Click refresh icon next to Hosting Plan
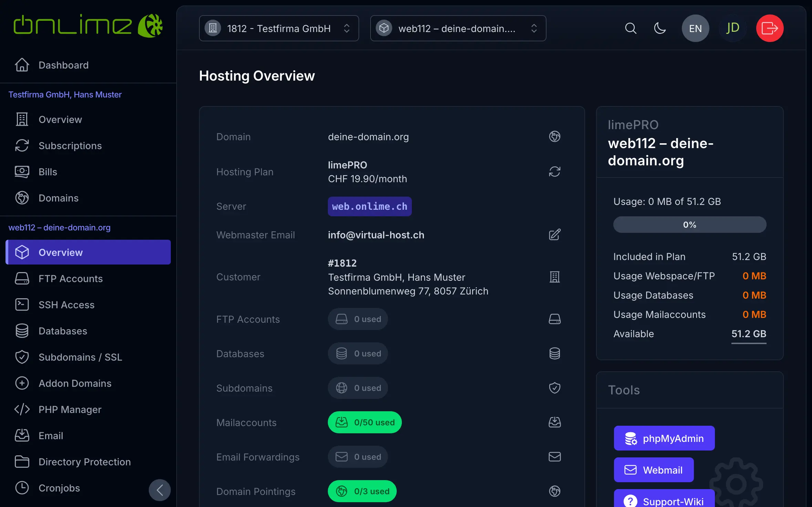812x507 pixels. pos(554,172)
